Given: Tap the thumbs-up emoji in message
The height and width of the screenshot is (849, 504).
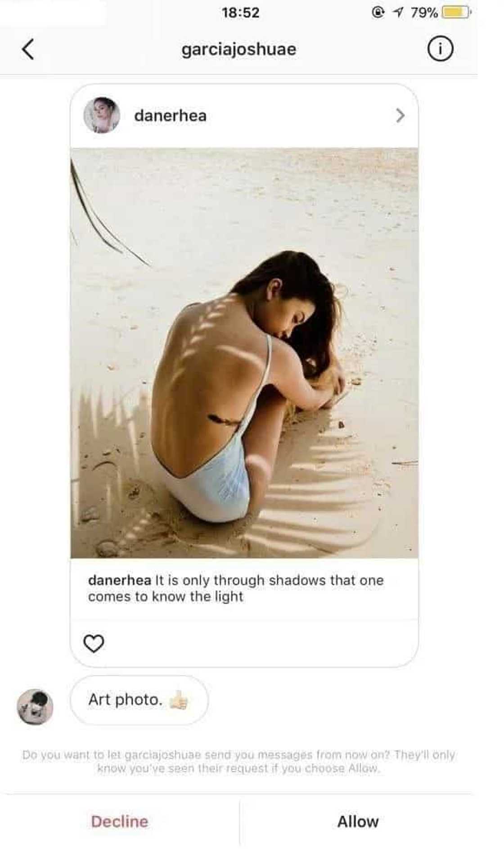Looking at the screenshot, I should [179, 700].
